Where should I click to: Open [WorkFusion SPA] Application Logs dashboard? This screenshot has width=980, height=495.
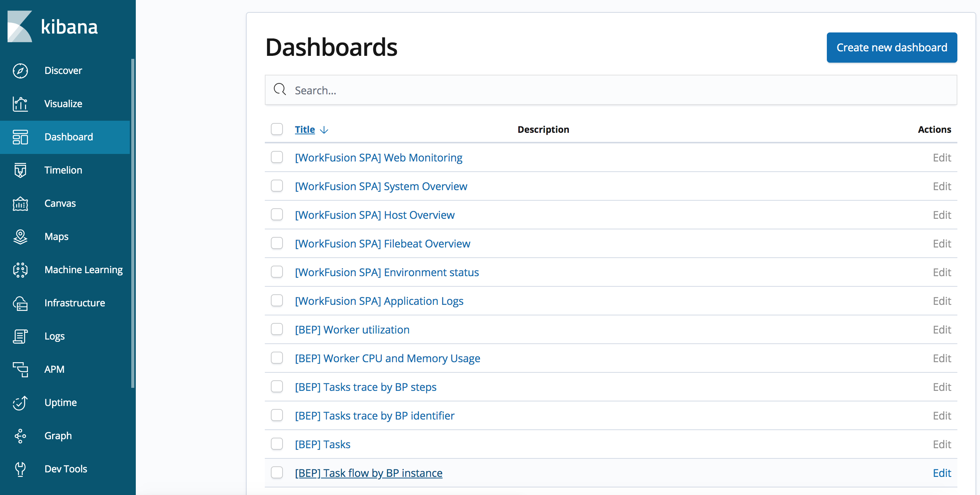click(379, 301)
